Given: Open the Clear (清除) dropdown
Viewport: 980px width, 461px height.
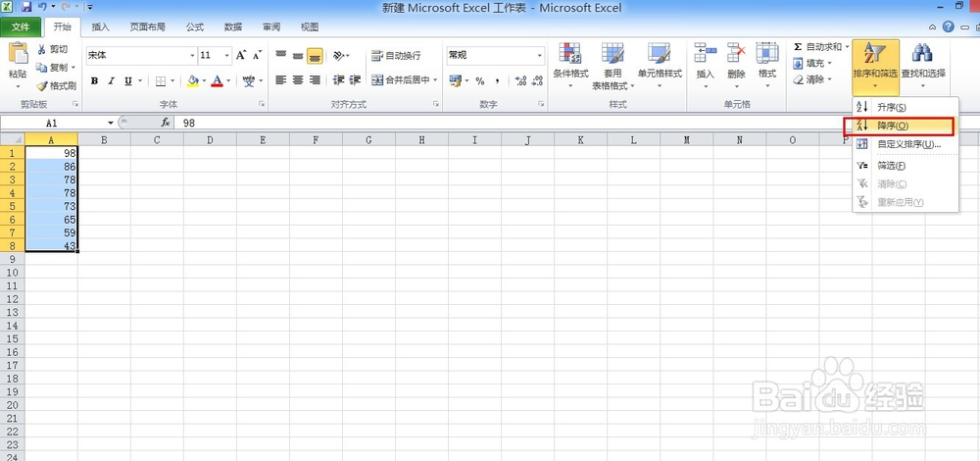Looking at the screenshot, I should pos(811,79).
